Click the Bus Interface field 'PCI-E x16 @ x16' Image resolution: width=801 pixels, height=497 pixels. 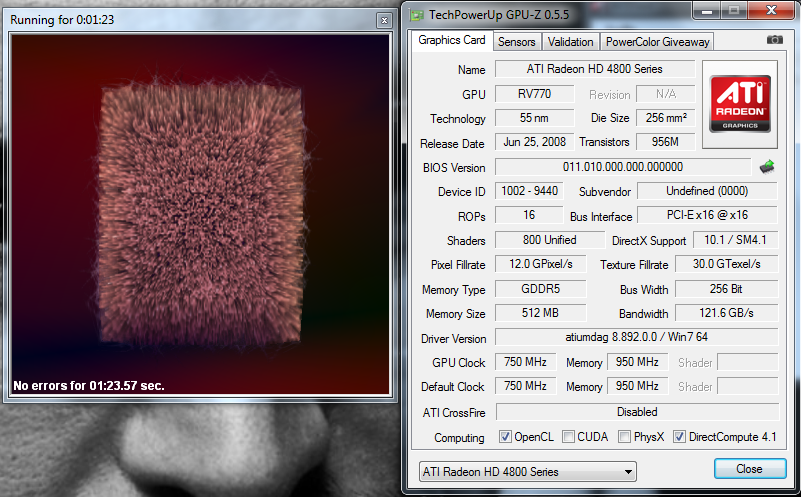point(707,215)
